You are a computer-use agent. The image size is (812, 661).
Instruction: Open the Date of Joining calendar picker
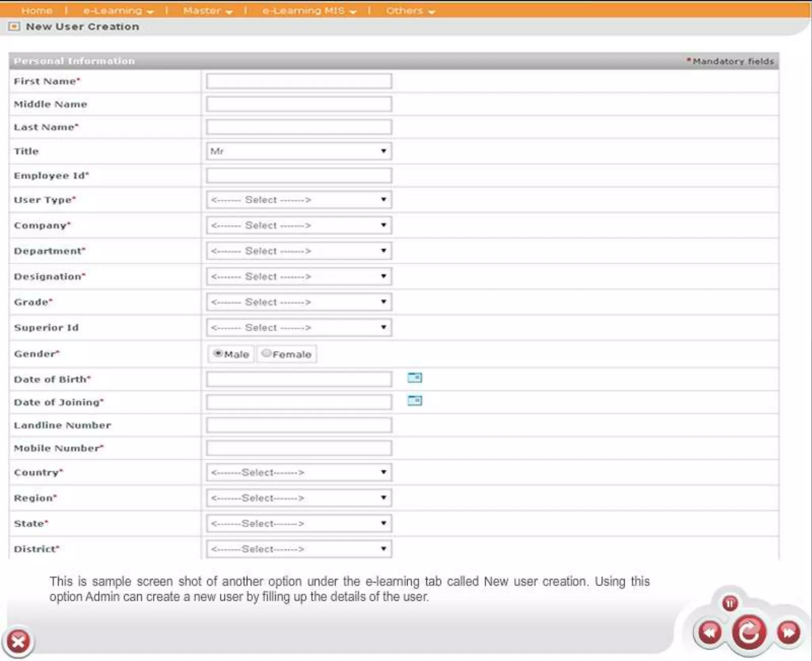pyautogui.click(x=414, y=401)
